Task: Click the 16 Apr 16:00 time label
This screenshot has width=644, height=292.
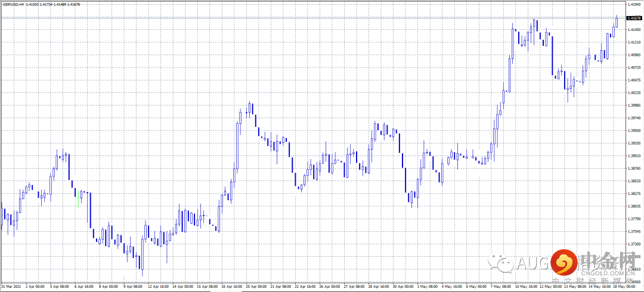Action: pyautogui.click(x=233, y=286)
